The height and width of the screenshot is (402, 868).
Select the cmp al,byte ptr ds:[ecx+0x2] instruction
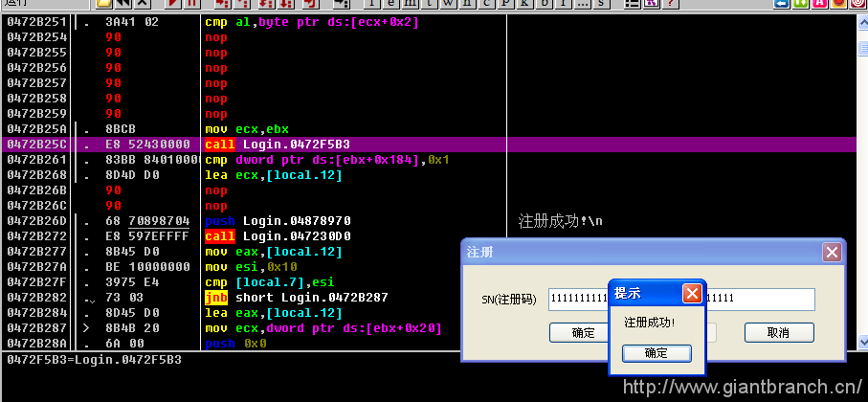pos(312,22)
